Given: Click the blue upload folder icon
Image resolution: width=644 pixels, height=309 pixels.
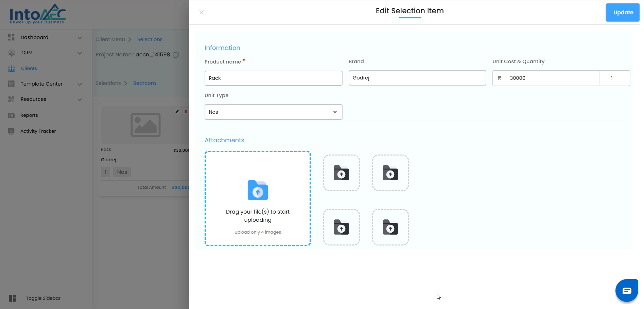Looking at the screenshot, I should (x=258, y=190).
